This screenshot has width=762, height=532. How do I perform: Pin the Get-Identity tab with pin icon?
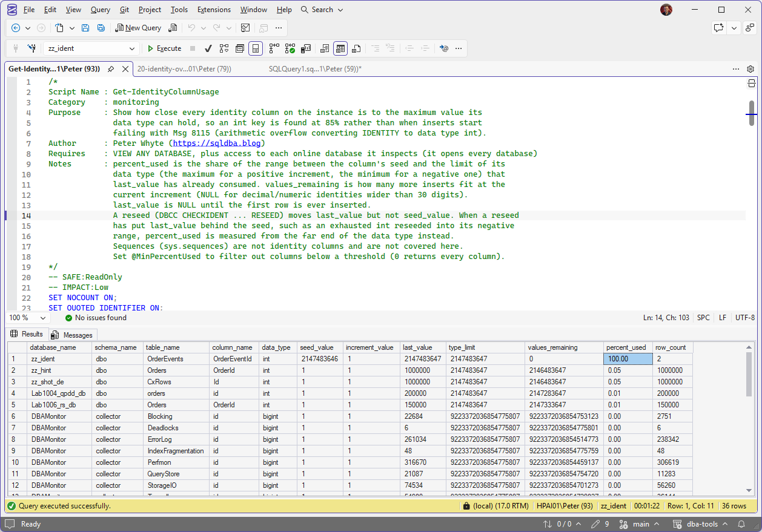point(111,69)
